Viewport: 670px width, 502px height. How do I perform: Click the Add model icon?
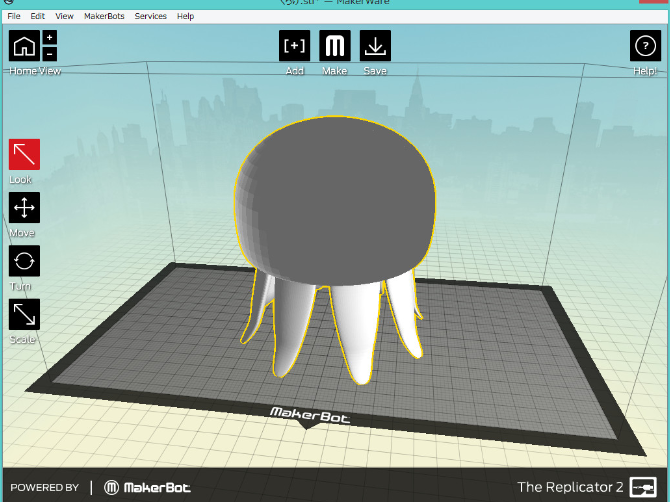[x=294, y=46]
